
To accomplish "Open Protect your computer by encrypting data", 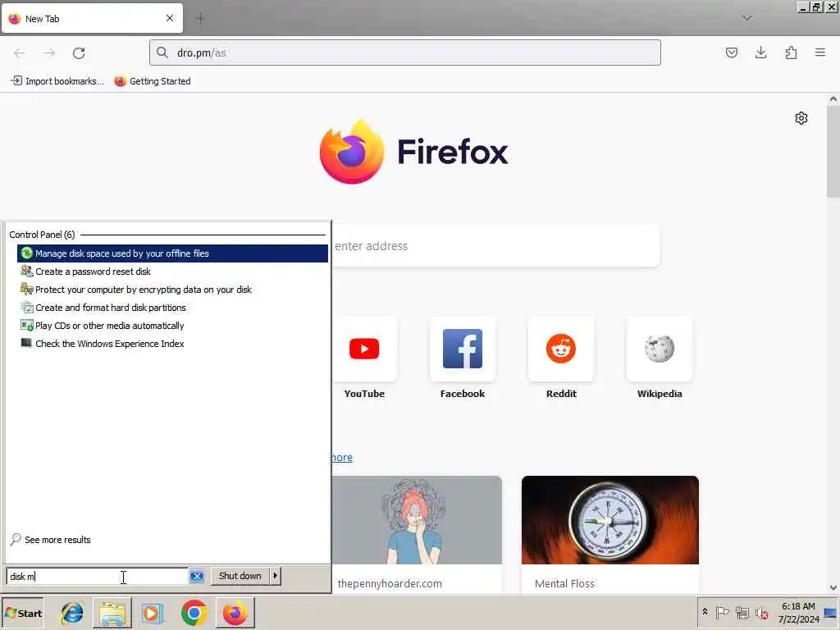I will pyautogui.click(x=172, y=290).
